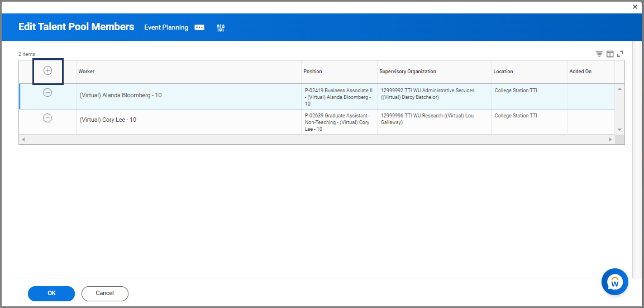Click the Added On column header
This screenshot has height=308, width=644.
[x=580, y=72]
